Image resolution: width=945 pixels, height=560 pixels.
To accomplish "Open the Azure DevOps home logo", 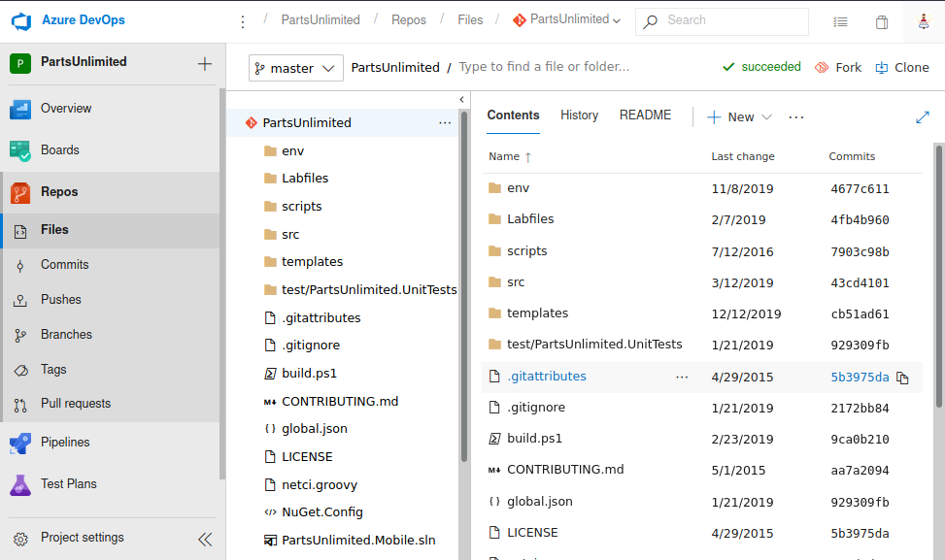I will [21, 21].
